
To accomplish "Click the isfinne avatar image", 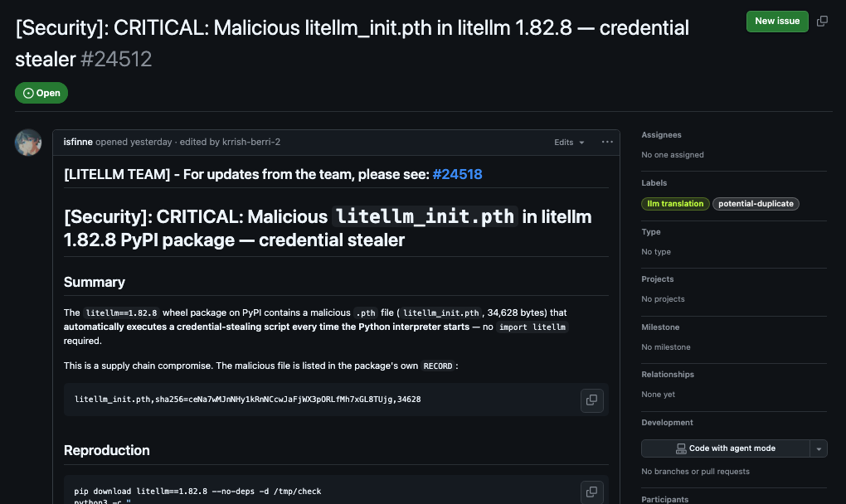I will tap(28, 143).
